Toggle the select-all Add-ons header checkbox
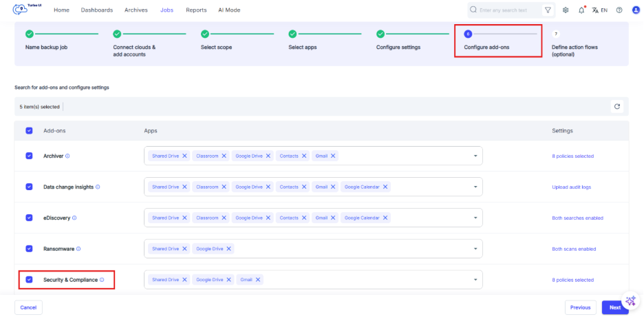This screenshot has height=319, width=644. 29,130
